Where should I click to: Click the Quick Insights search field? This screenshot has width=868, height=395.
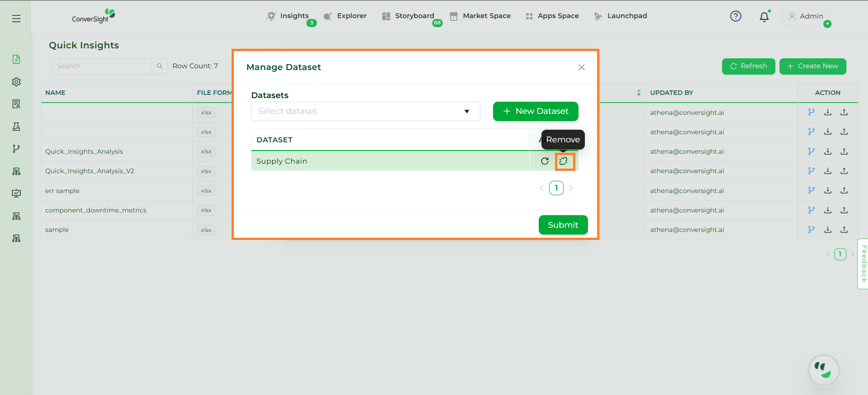[x=101, y=66]
